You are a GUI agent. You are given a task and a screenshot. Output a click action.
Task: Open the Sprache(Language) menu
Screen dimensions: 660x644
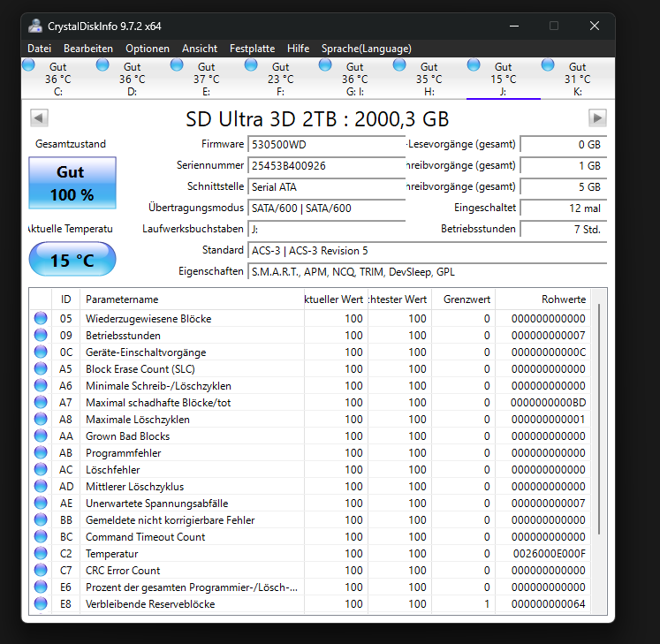(x=366, y=49)
